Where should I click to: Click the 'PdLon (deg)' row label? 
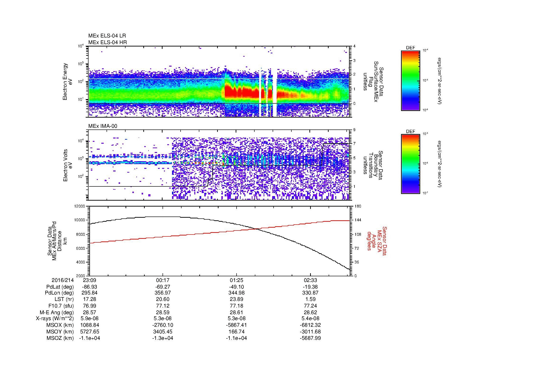click(x=59, y=293)
